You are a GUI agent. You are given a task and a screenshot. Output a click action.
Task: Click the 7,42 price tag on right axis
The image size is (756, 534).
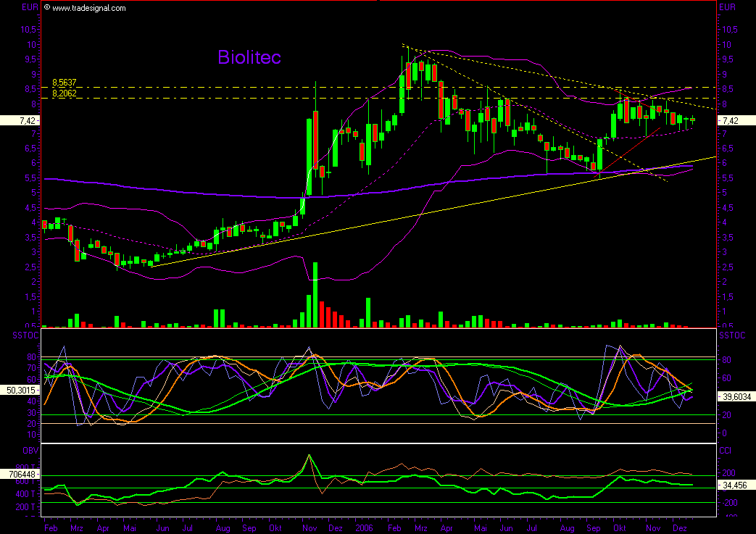(x=736, y=120)
